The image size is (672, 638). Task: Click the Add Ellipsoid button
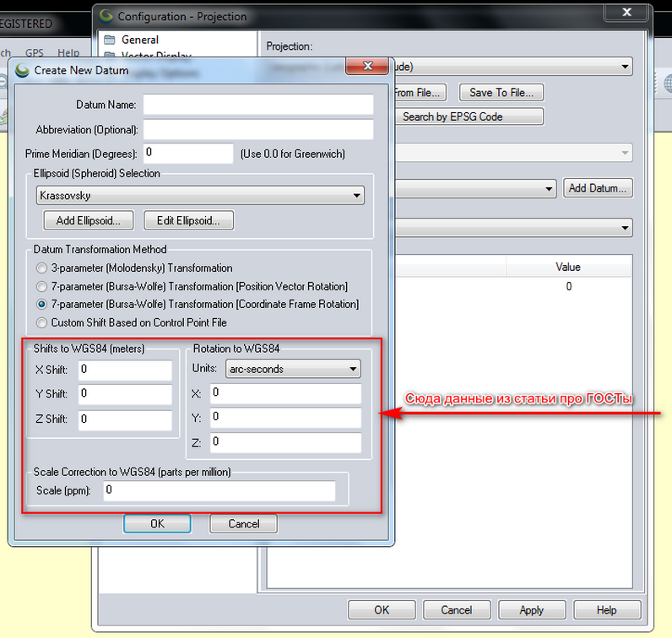tap(89, 220)
